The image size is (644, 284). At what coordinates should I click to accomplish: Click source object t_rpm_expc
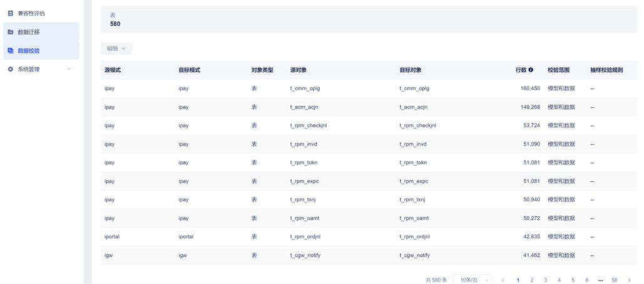pos(304,181)
